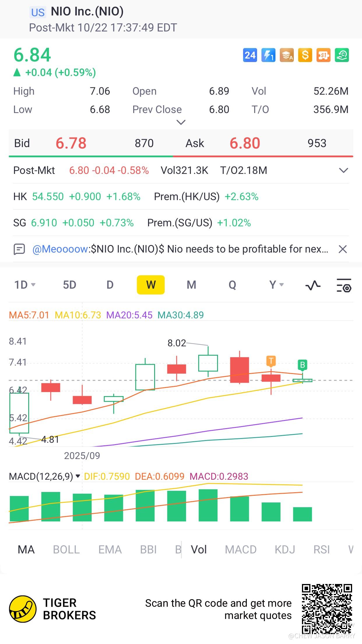The image size is (362, 644).
Task: Tap the NIO Inc.(NIO) title
Action: (x=87, y=12)
